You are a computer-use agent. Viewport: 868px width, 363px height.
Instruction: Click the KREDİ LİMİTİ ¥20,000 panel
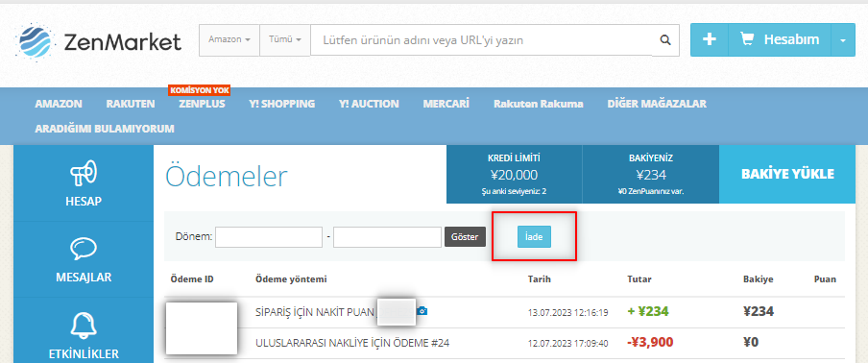[x=515, y=175]
